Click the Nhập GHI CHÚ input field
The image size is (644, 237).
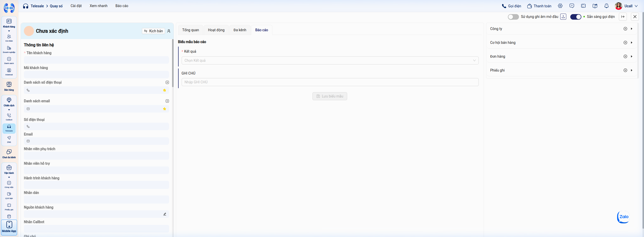(x=330, y=82)
